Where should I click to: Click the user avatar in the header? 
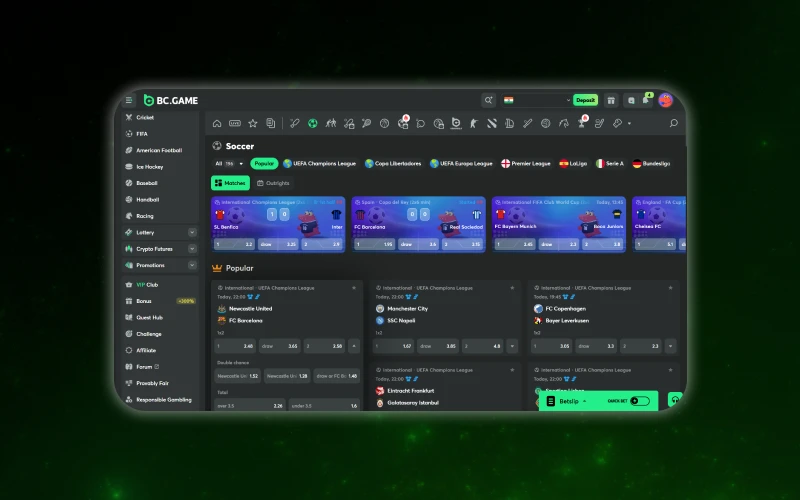[666, 100]
